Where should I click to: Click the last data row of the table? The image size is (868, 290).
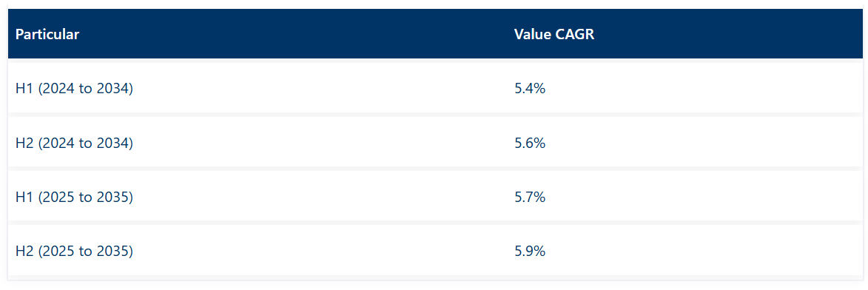click(x=436, y=251)
